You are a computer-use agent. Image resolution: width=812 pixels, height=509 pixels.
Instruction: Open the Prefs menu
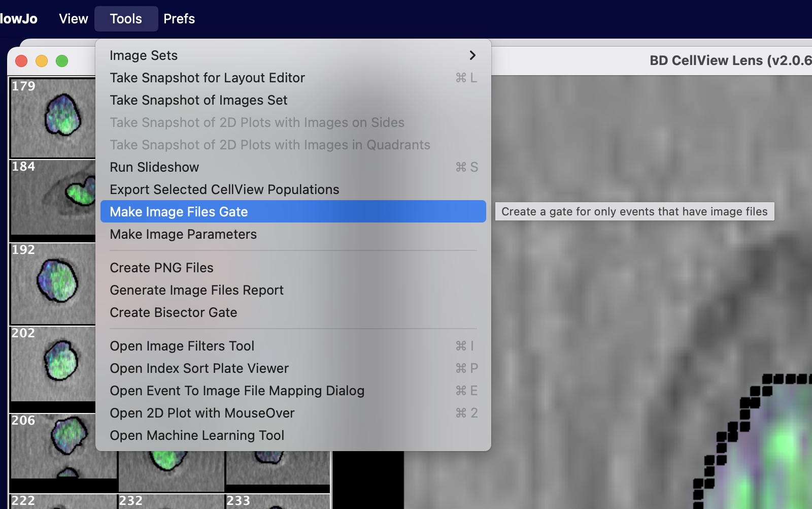click(x=179, y=19)
